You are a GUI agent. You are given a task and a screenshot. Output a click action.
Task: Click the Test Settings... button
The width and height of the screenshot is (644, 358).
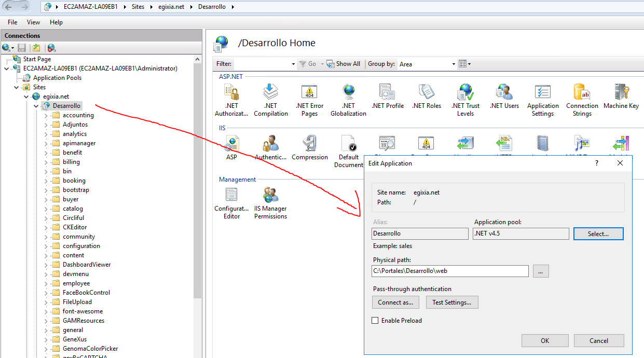pos(451,302)
